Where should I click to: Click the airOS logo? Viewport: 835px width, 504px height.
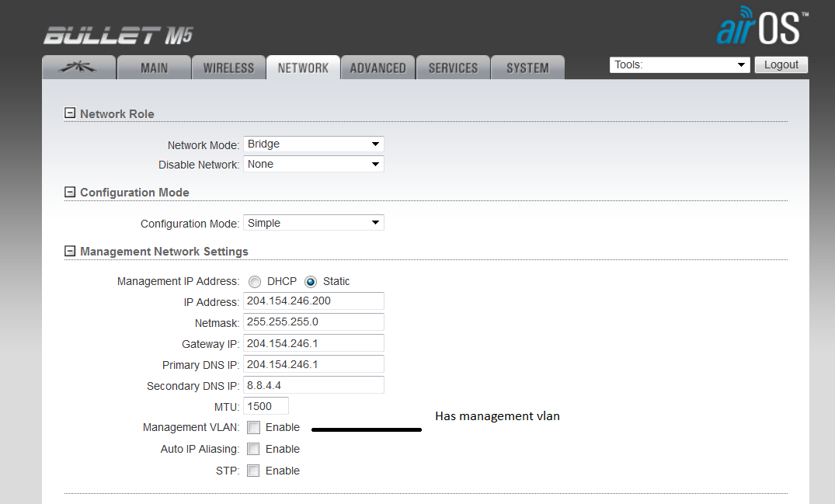[762, 26]
